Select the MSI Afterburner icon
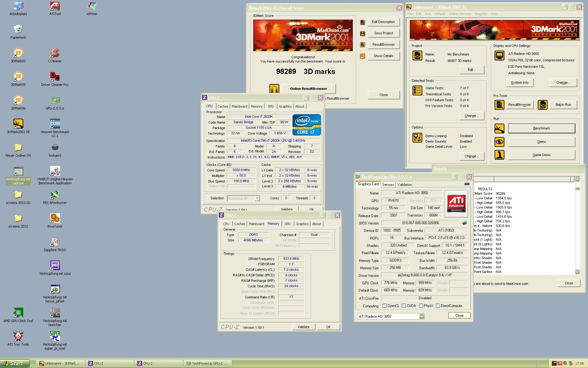The width and height of the screenshot is (588, 368). pos(55,197)
